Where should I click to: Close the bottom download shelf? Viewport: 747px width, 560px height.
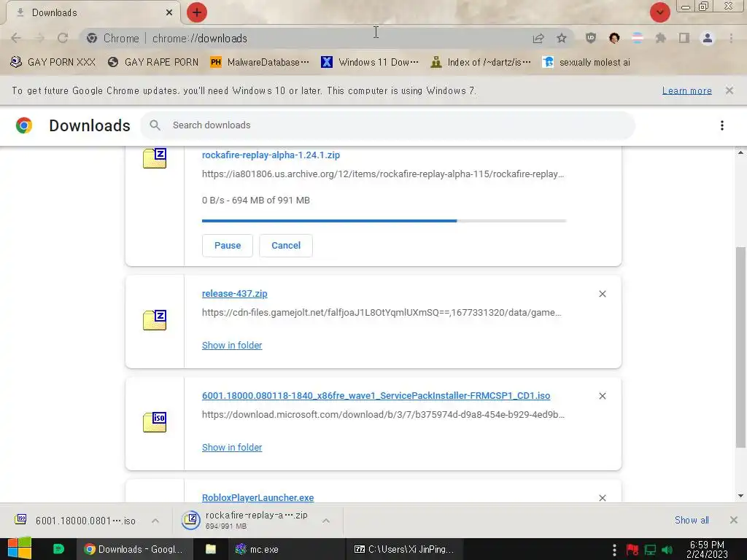coord(734,520)
